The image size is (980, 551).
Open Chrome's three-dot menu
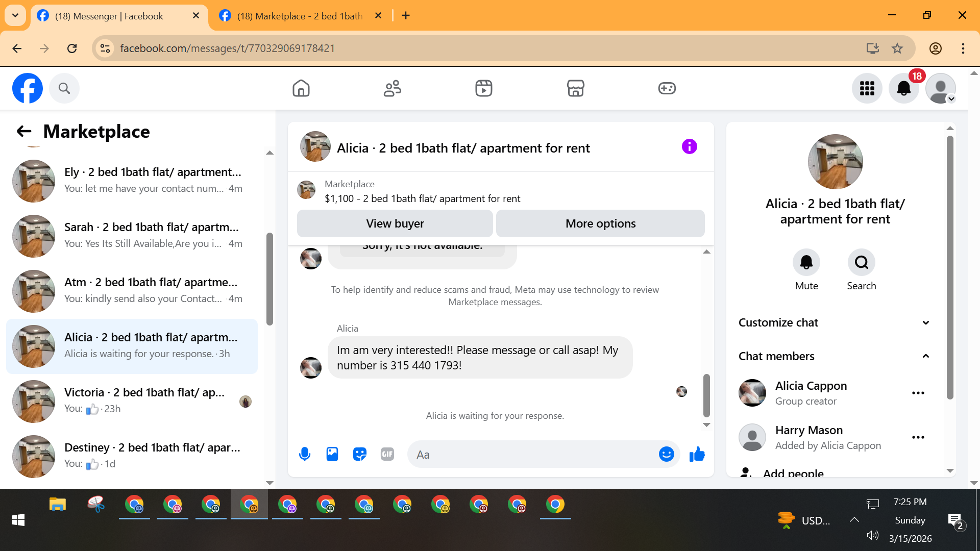[963, 48]
